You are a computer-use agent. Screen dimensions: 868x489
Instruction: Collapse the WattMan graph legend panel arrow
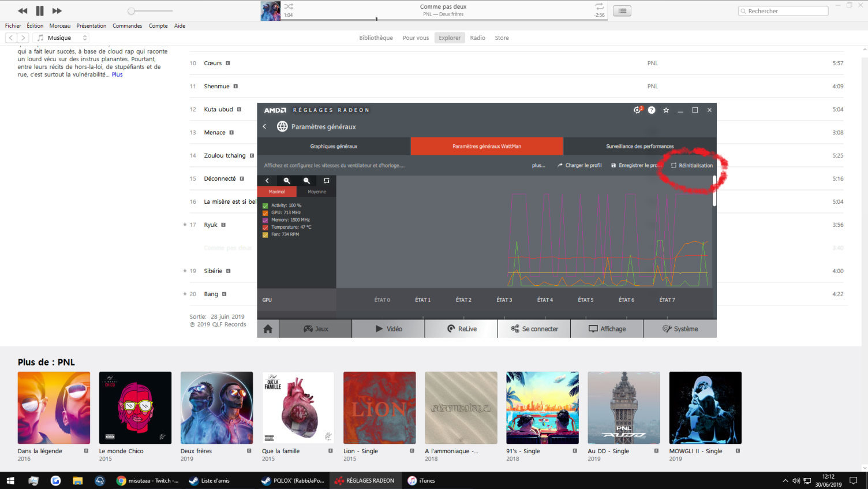pyautogui.click(x=267, y=181)
